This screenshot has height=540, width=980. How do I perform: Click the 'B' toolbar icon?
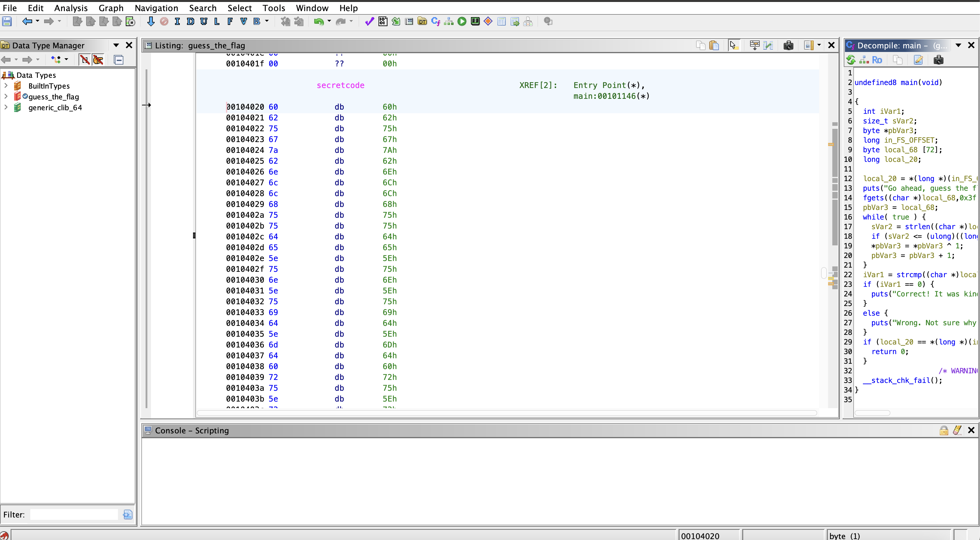pyautogui.click(x=257, y=21)
